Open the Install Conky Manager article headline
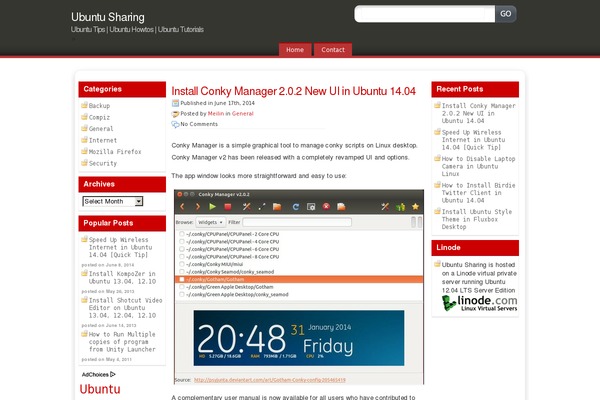This screenshot has height=400, width=600. [x=293, y=91]
